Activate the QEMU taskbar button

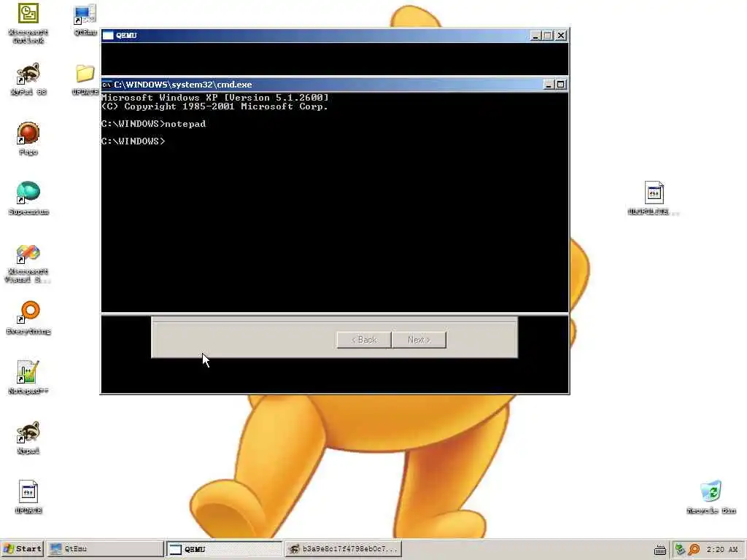[x=224, y=549]
